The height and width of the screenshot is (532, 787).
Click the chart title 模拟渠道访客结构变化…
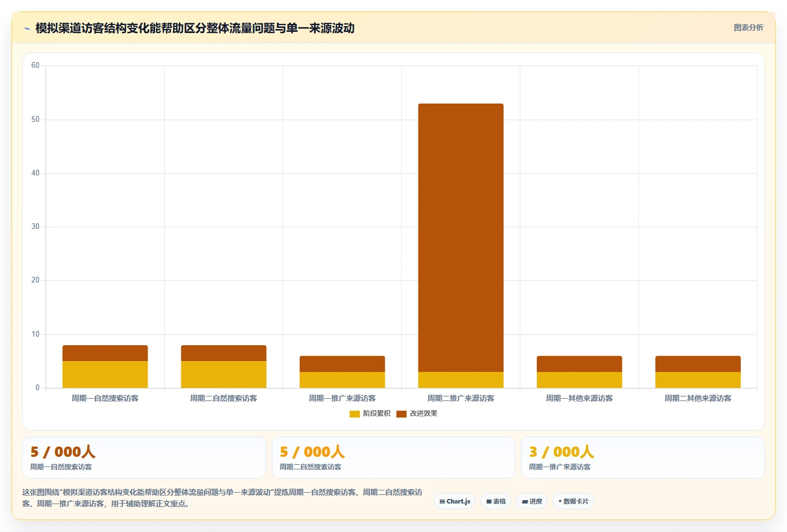195,28
